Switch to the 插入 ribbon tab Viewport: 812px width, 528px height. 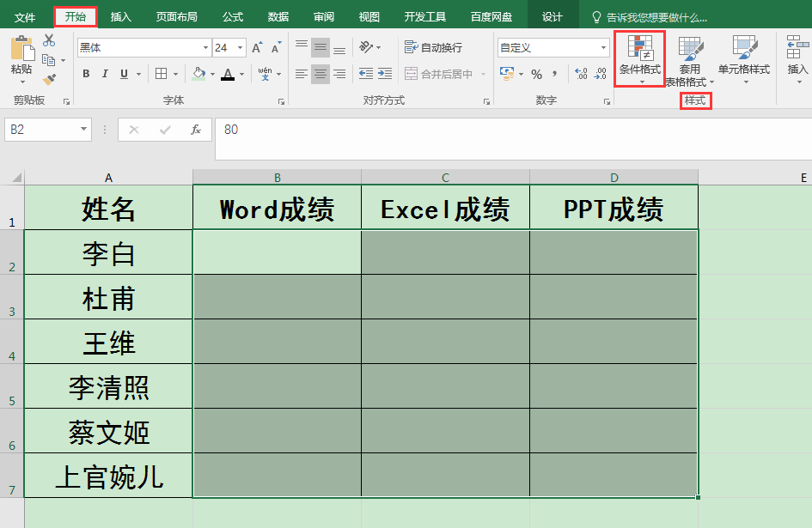(x=120, y=17)
